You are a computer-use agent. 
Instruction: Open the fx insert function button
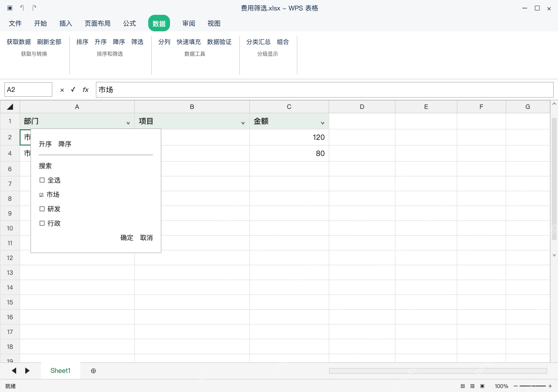click(85, 90)
